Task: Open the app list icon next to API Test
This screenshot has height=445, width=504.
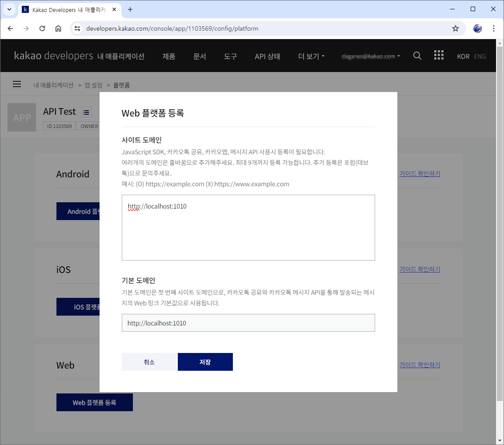Action: pyautogui.click(x=86, y=112)
